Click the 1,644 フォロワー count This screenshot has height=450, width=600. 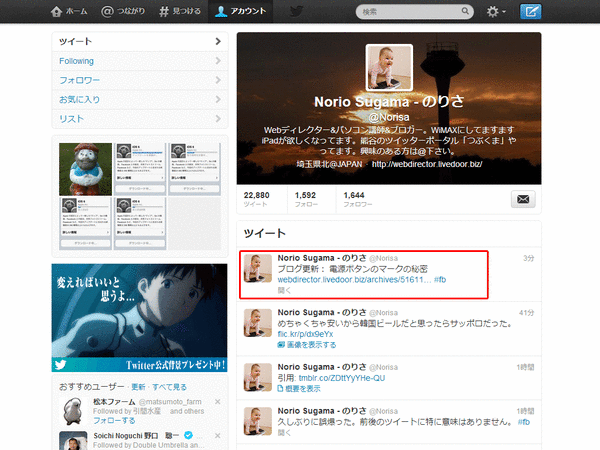(x=357, y=199)
